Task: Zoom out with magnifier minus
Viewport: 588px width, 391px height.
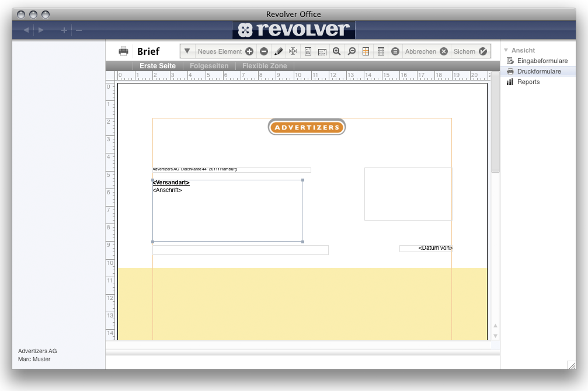Action: [x=352, y=51]
